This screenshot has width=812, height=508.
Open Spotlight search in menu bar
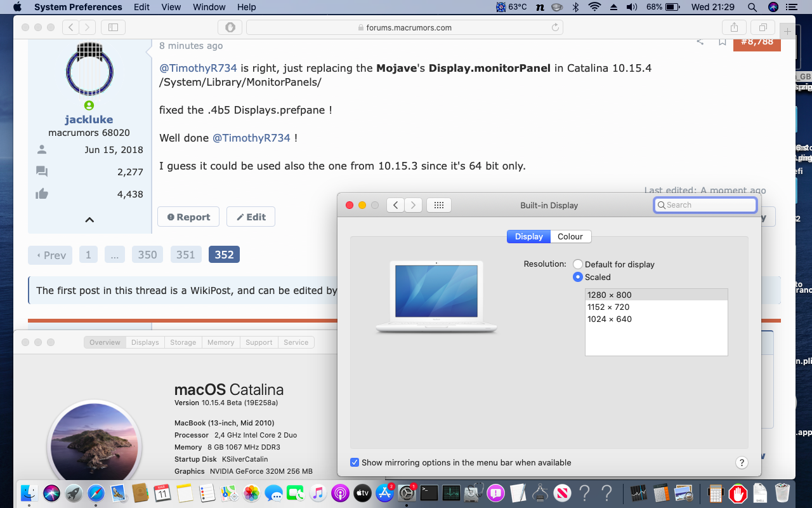tap(752, 7)
